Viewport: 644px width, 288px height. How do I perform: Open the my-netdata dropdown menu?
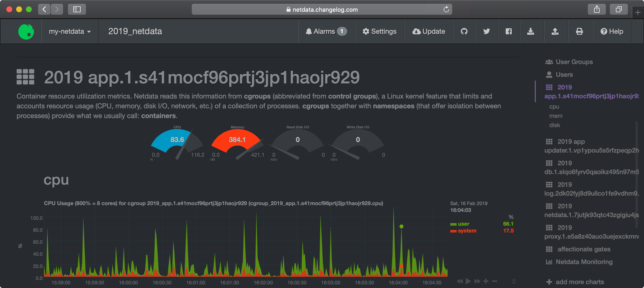click(70, 32)
